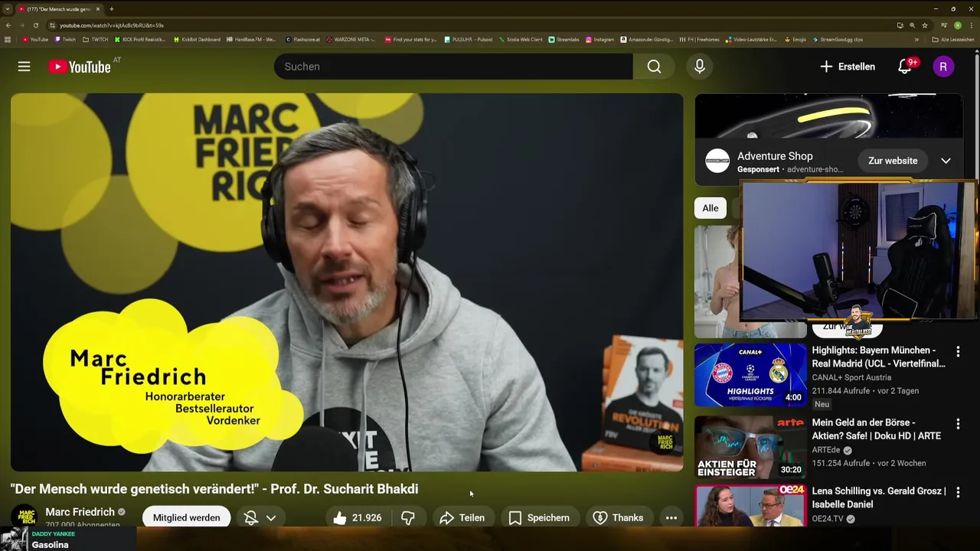The width and height of the screenshot is (980, 551).
Task: Open the YouTube bookmark
Action: click(x=35, y=39)
